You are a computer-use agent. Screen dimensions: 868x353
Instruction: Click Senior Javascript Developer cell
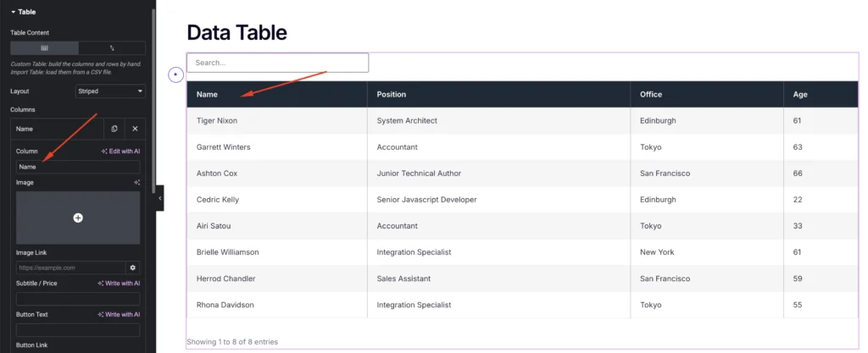pyautogui.click(x=498, y=200)
